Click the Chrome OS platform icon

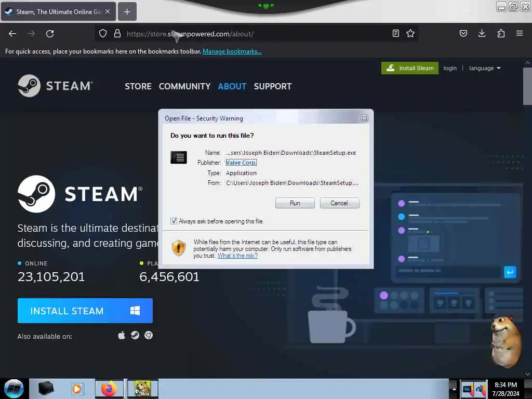click(x=149, y=335)
